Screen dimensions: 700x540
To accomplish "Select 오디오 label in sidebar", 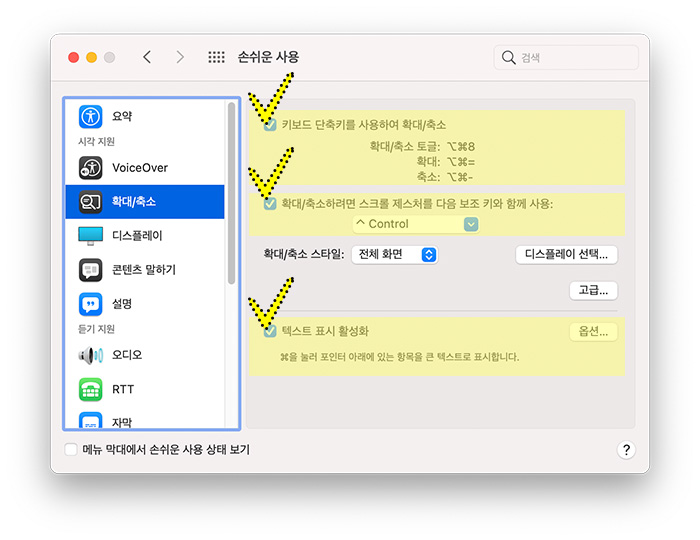I will coord(127,355).
